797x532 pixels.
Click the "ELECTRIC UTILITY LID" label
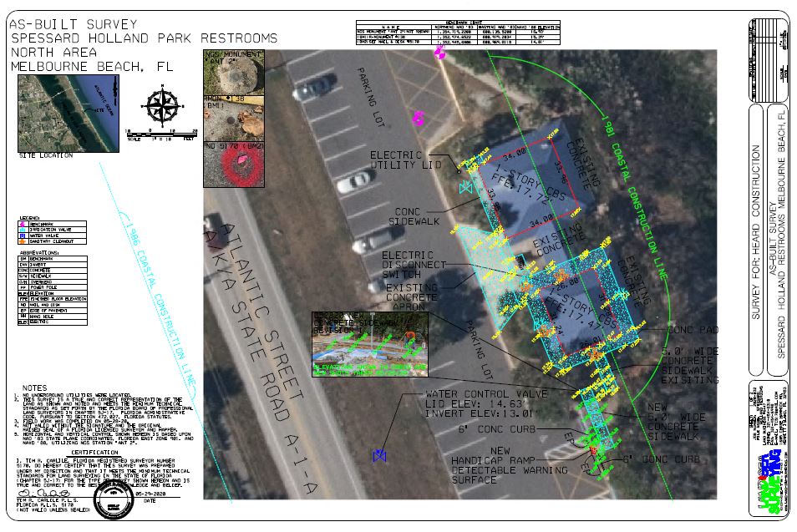[406, 160]
